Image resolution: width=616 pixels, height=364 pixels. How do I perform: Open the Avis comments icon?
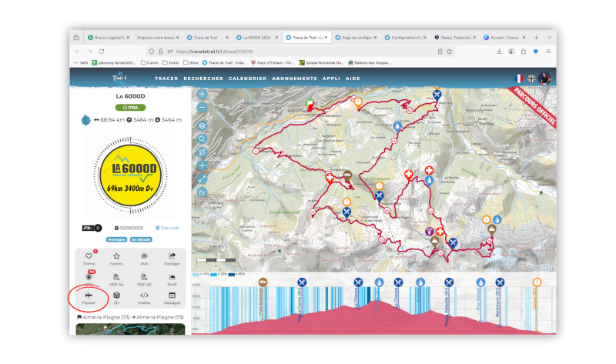(x=144, y=257)
